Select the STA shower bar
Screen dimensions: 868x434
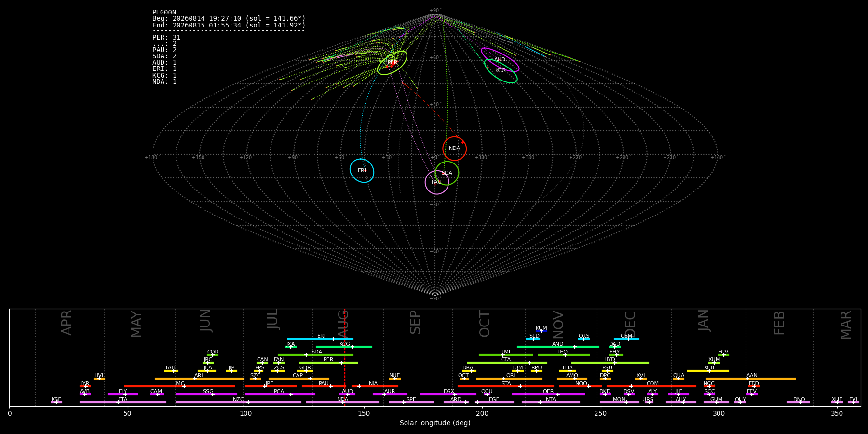[506, 386]
